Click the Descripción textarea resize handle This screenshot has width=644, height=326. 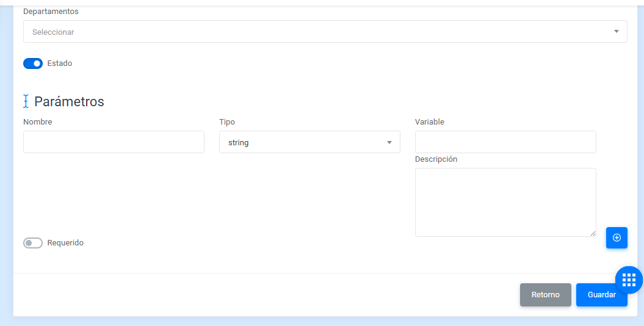pos(593,233)
